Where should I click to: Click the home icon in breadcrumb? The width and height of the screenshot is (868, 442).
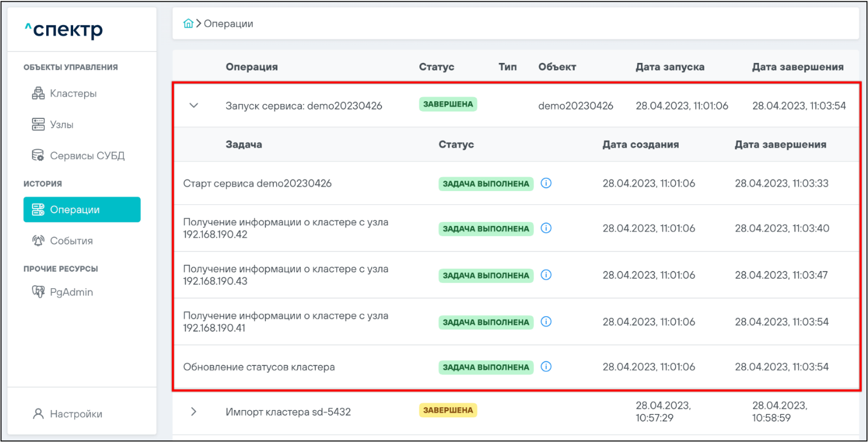click(188, 23)
